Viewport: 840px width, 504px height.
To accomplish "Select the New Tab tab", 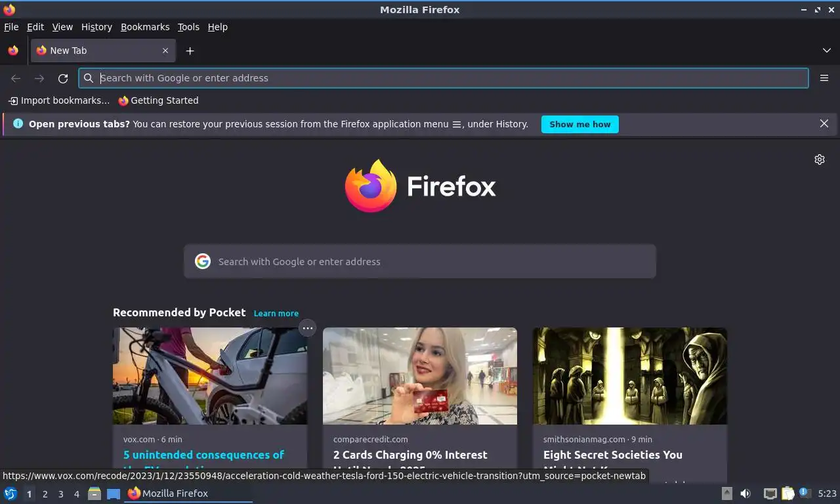I will (103, 51).
